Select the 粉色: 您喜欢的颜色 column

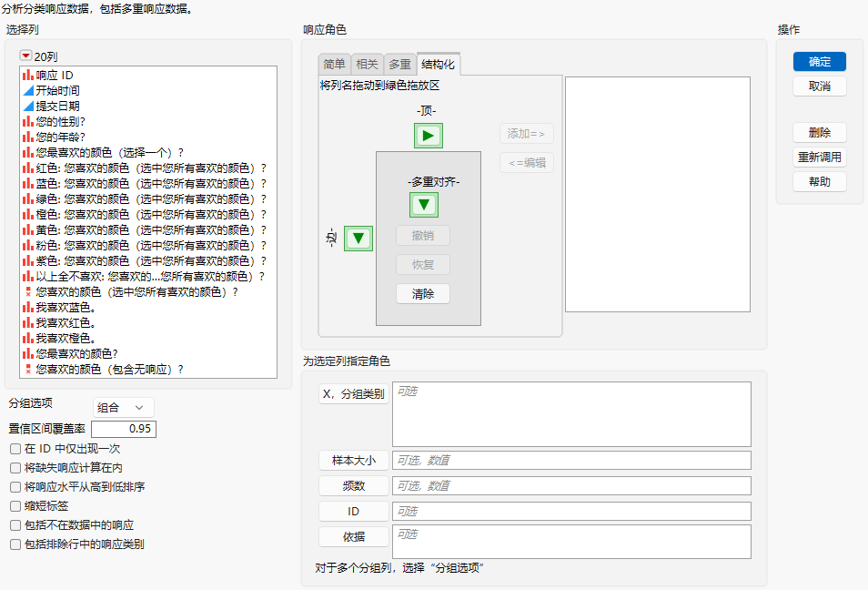pos(148,246)
